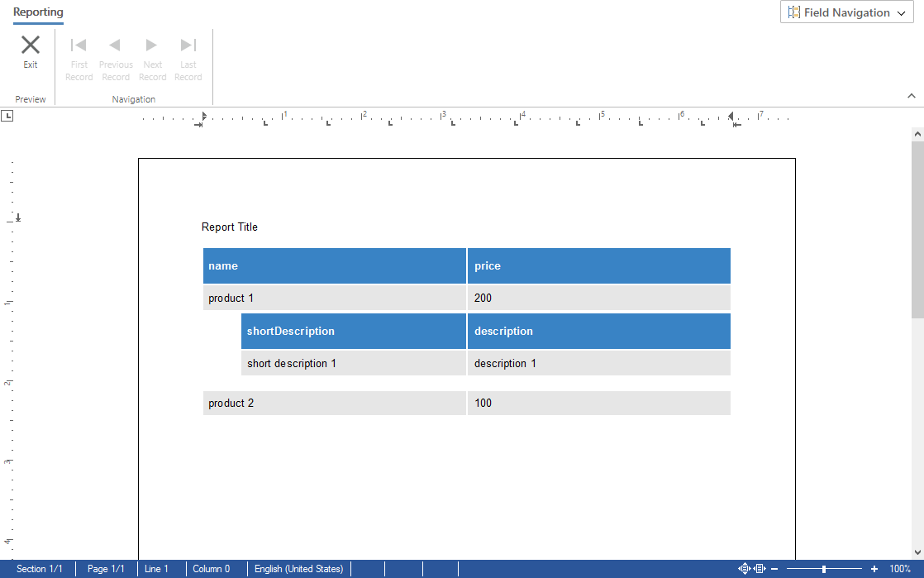Select the Reporting tab
Viewport: 924px width, 578px height.
38,12
